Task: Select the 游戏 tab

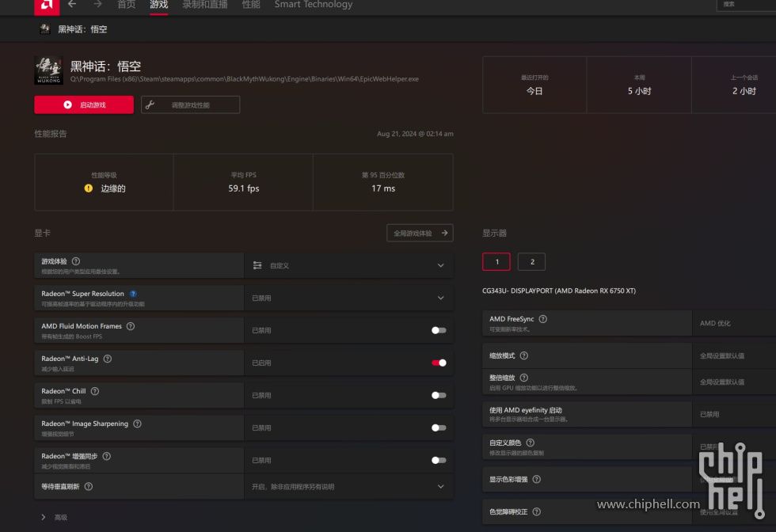Action: (159, 5)
